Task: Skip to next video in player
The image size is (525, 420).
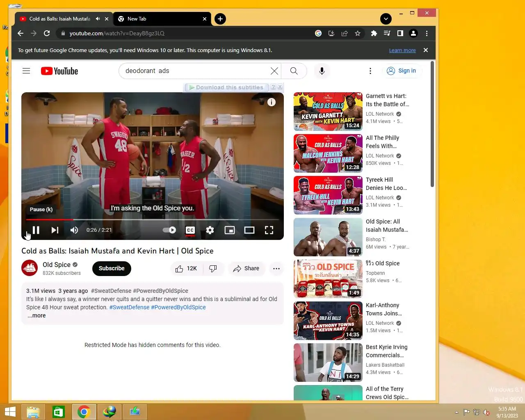Action: tap(55, 230)
